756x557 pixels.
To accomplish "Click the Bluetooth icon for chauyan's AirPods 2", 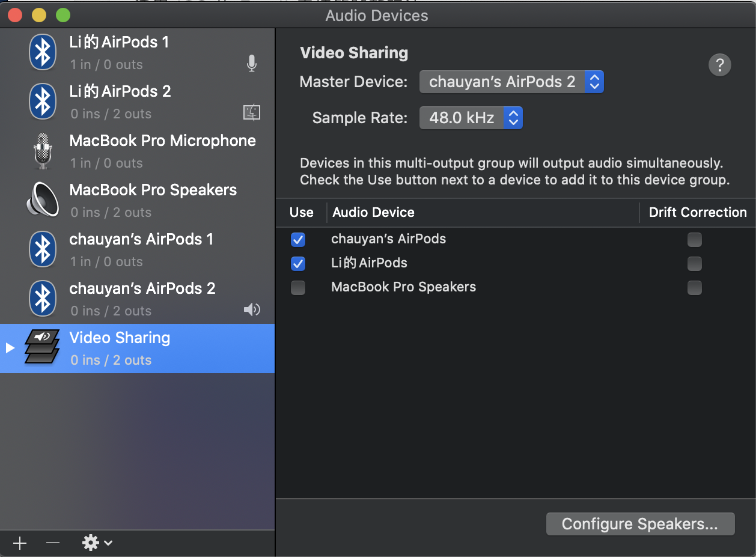I will point(43,299).
